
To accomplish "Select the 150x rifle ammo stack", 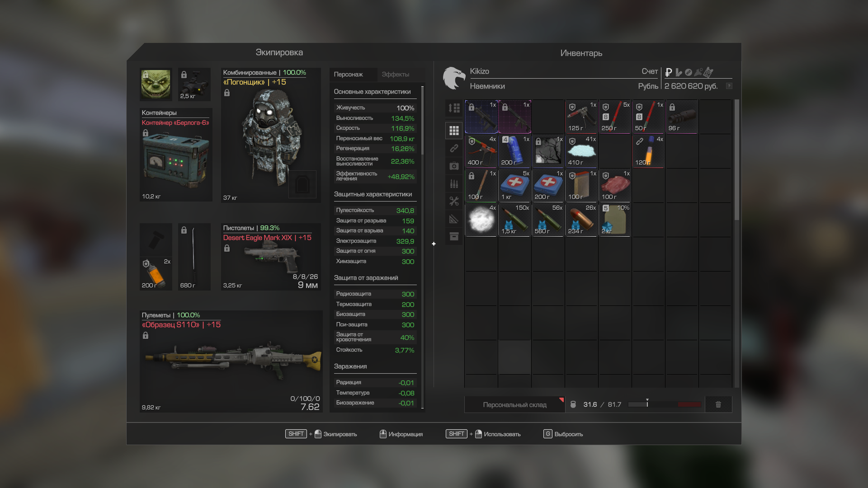I will pyautogui.click(x=514, y=220).
